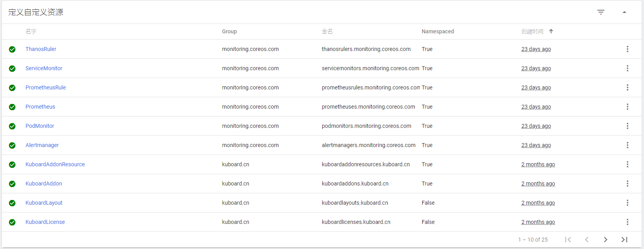Click green status icon for Prometheus
The height and width of the screenshot is (249, 644).
coord(12,107)
